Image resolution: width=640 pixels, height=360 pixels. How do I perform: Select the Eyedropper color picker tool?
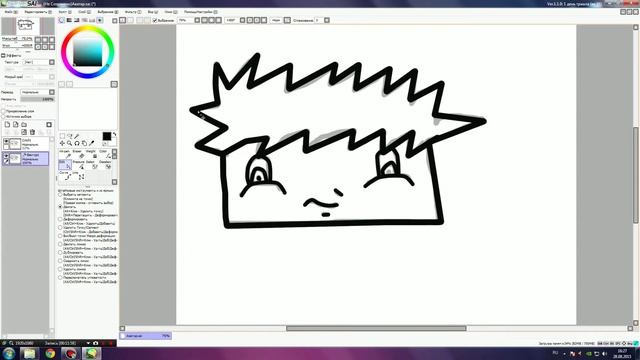tap(91, 143)
